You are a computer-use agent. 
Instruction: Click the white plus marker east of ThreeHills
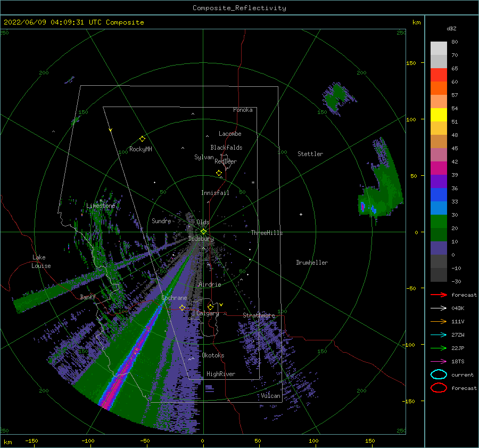pos(301,214)
